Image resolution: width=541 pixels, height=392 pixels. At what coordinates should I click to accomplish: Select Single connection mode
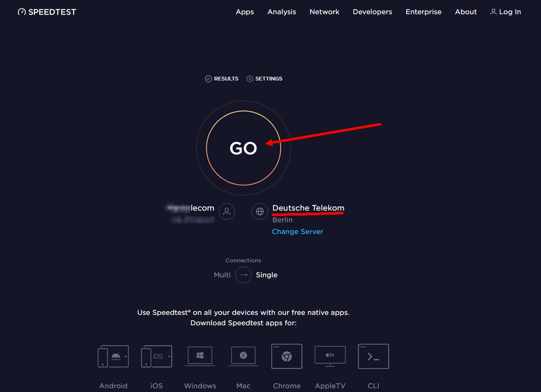tap(267, 275)
